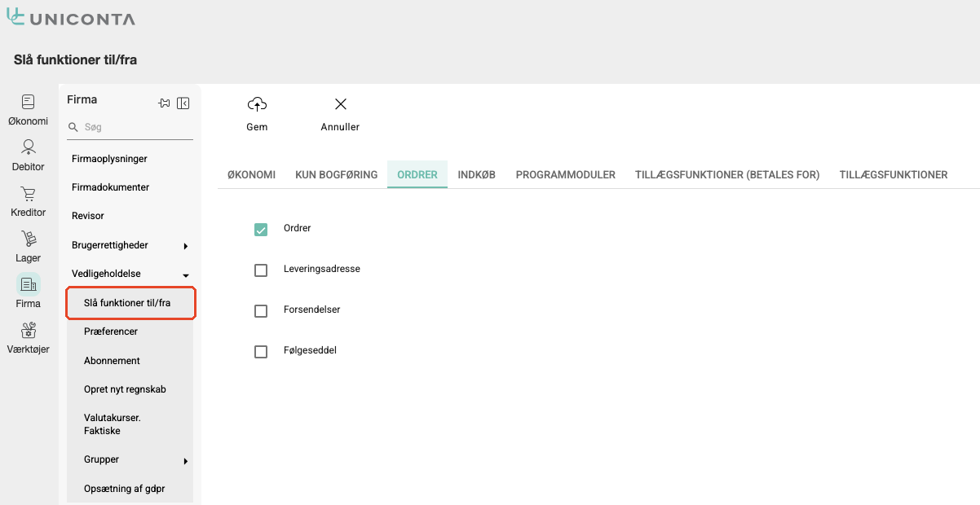
Task: Open the Lager hand truck icon
Action: [x=28, y=239]
